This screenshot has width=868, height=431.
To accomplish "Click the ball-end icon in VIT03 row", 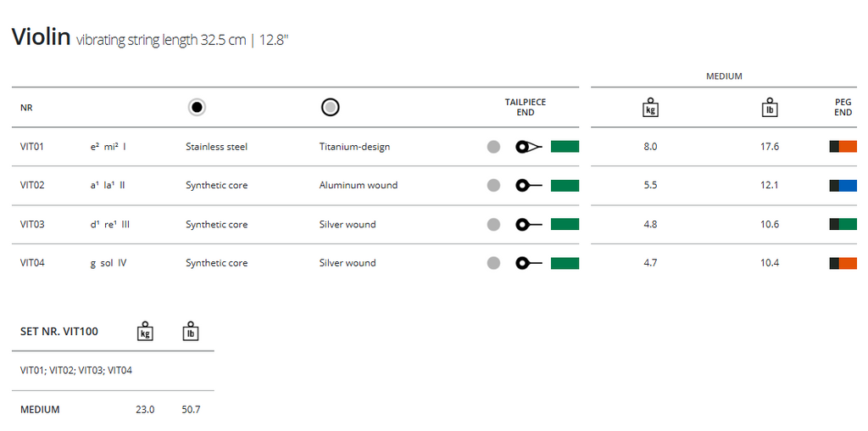I will click(x=529, y=224).
